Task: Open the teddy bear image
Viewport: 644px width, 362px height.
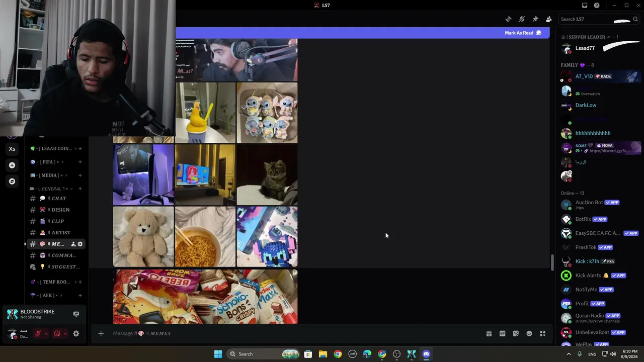Action: [143, 237]
